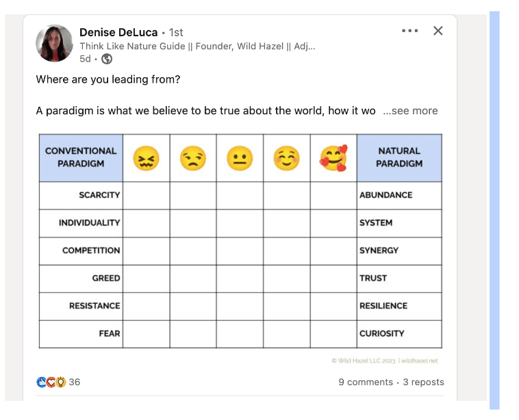Click the Natural Paradigm blue header cell
This screenshot has height=420, width=519.
tap(399, 158)
